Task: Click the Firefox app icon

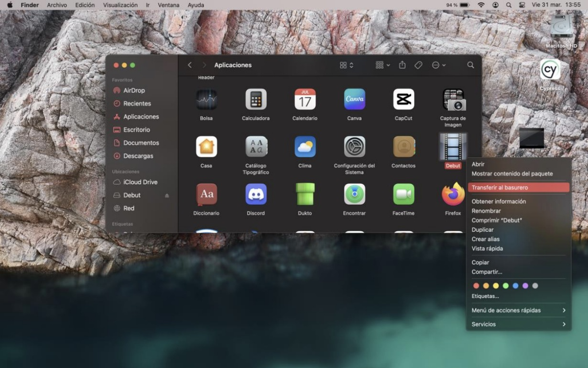Action: 453,194
